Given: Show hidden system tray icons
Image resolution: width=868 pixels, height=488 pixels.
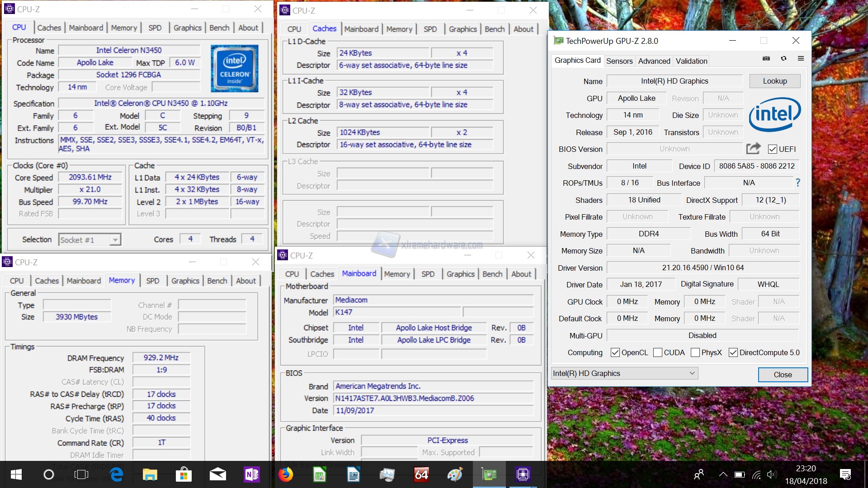Looking at the screenshot, I should [x=723, y=474].
